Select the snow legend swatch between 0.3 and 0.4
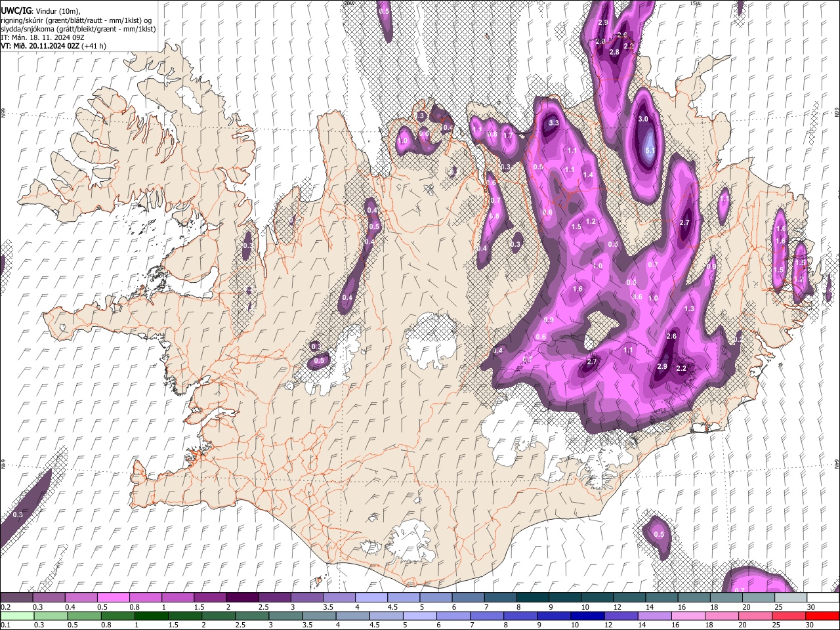Image resolution: width=840 pixels, height=630 pixels. pos(49,598)
